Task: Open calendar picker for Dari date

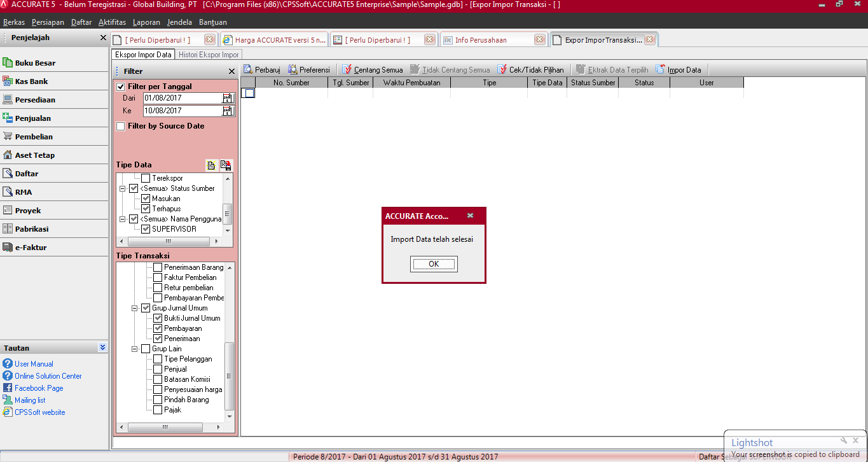Action: (228, 98)
